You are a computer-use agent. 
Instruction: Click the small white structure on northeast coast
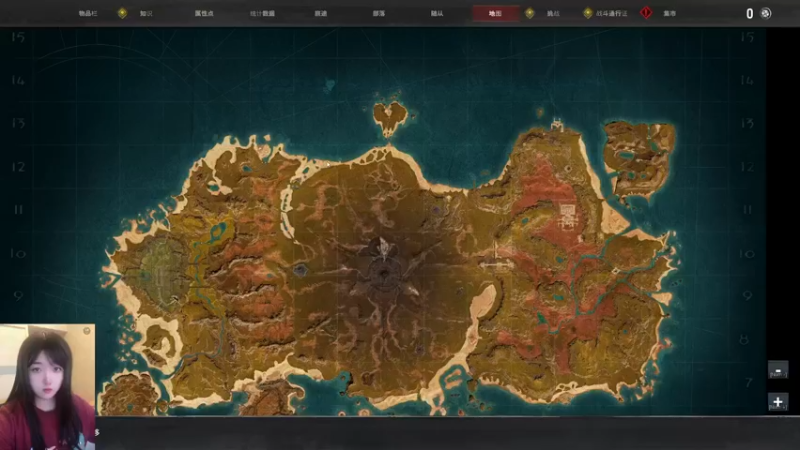[x=557, y=124]
